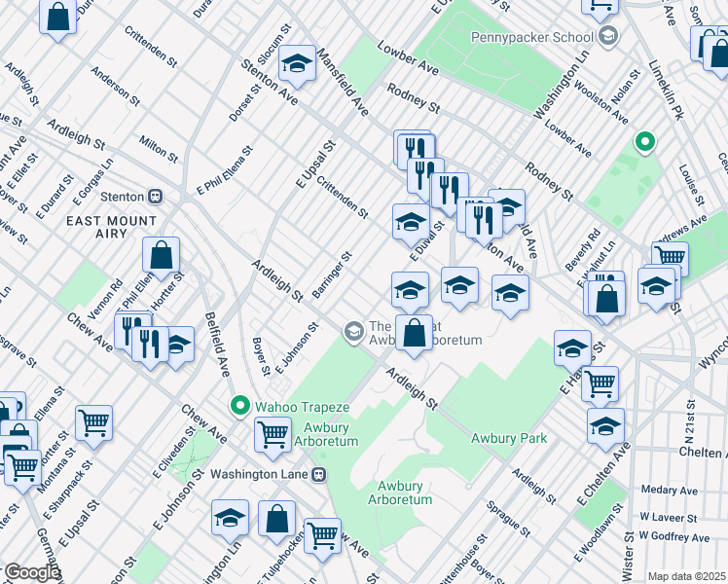Click the Stenton station name label
728x584 pixels.
coord(122,197)
